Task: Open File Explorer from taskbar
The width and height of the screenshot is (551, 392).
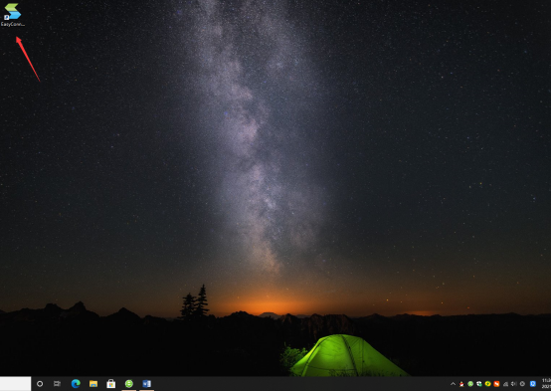Action: click(x=93, y=384)
